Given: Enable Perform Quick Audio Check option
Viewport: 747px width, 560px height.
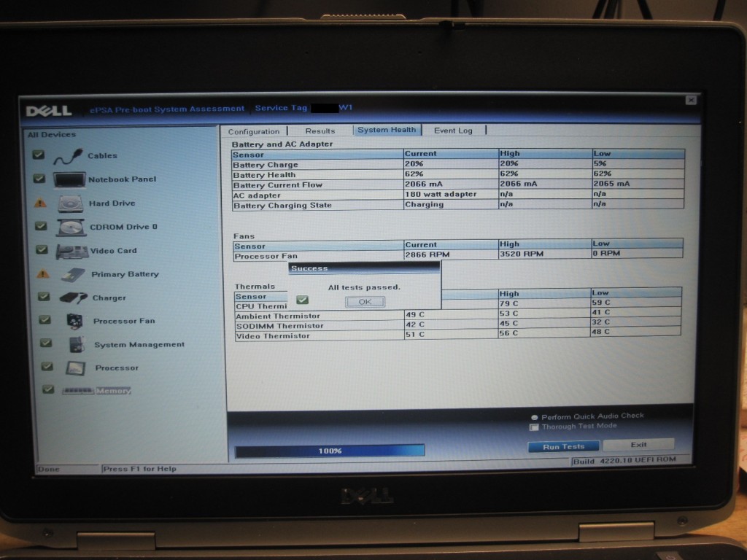Looking at the screenshot, I should click(535, 417).
